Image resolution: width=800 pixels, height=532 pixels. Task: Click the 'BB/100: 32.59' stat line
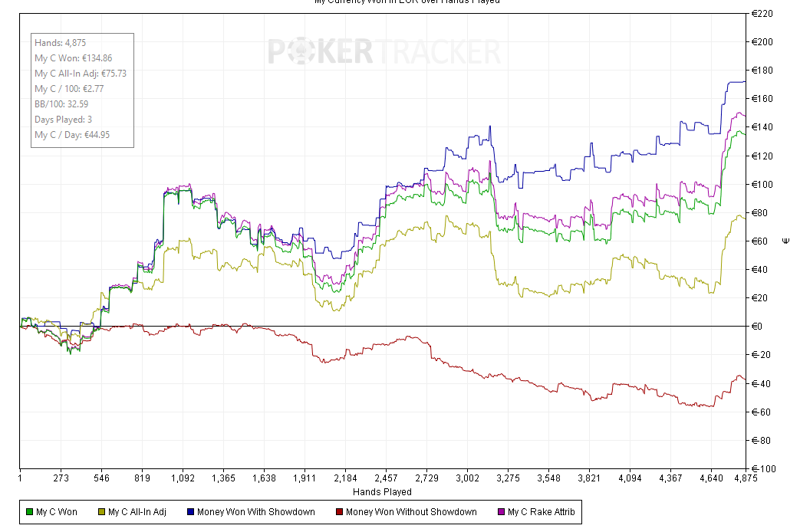click(61, 104)
